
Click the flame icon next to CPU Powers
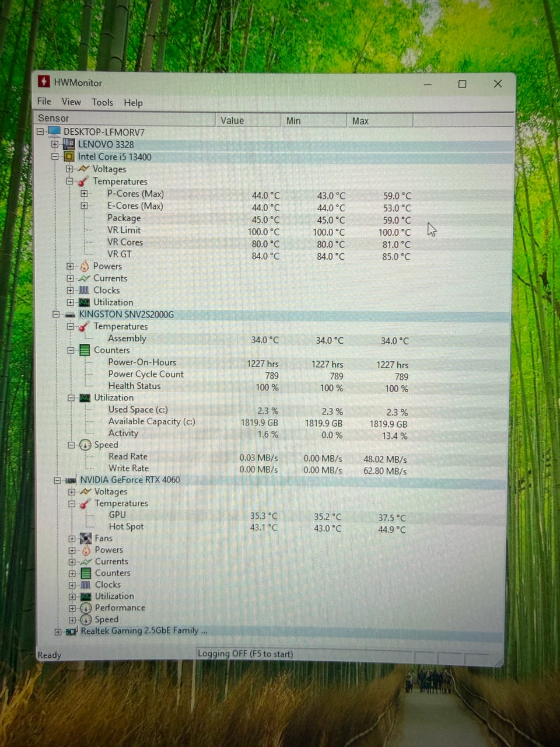(x=85, y=266)
